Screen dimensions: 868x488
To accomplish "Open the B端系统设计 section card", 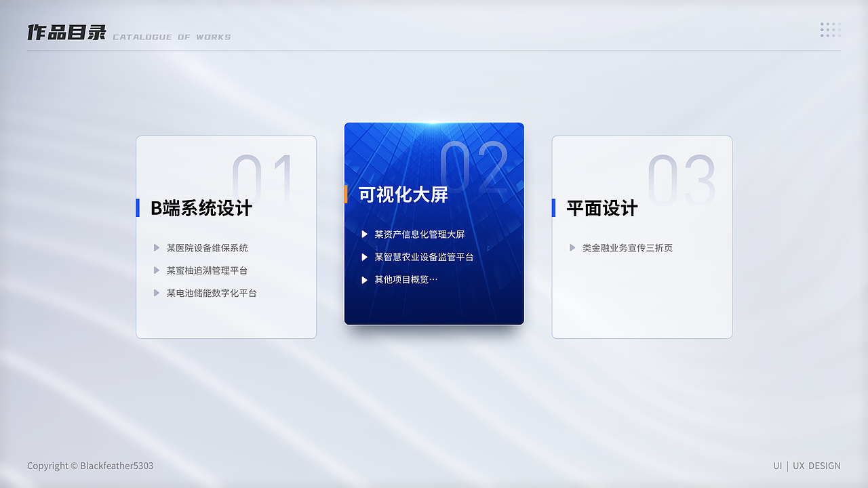I will pyautogui.click(x=226, y=236).
